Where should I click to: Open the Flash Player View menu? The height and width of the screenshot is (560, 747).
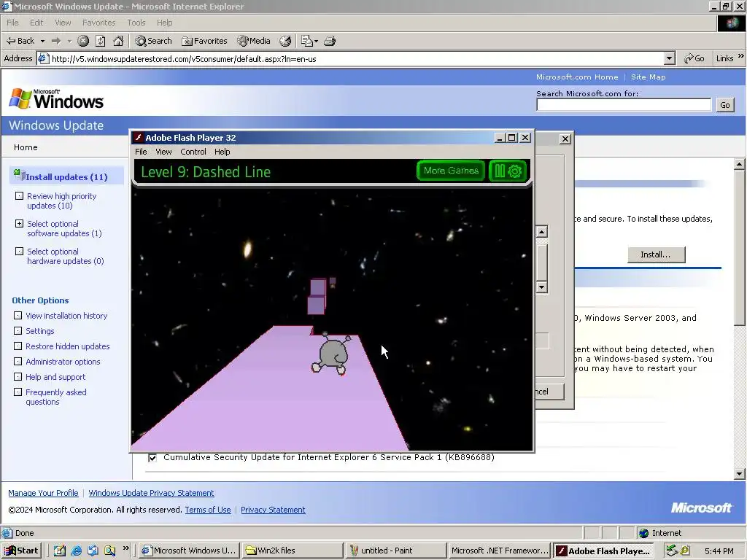163,152
